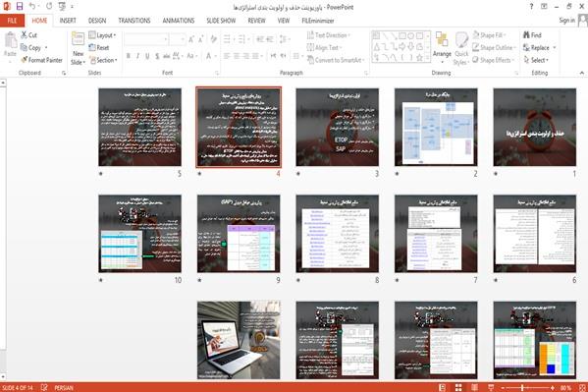Open Text Direction dropdown
The height and width of the screenshot is (392, 588).
click(x=329, y=35)
